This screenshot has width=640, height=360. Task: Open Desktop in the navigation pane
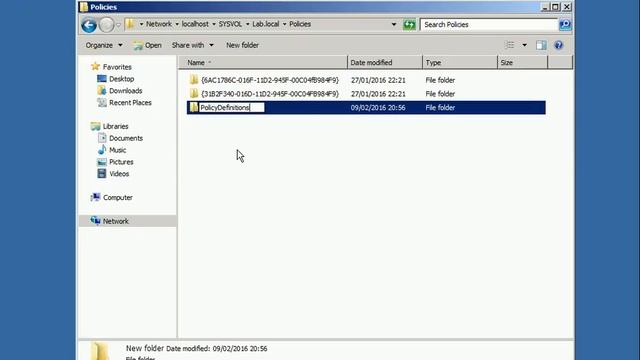(x=122, y=79)
